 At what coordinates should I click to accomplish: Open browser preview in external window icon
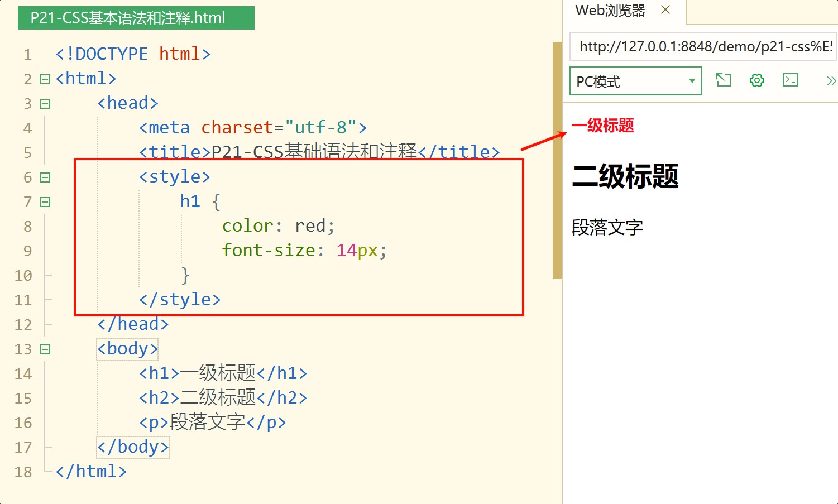click(x=724, y=80)
